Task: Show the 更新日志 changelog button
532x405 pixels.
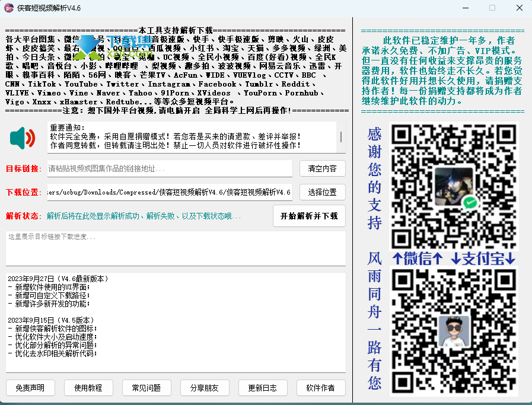Action: coord(263,388)
